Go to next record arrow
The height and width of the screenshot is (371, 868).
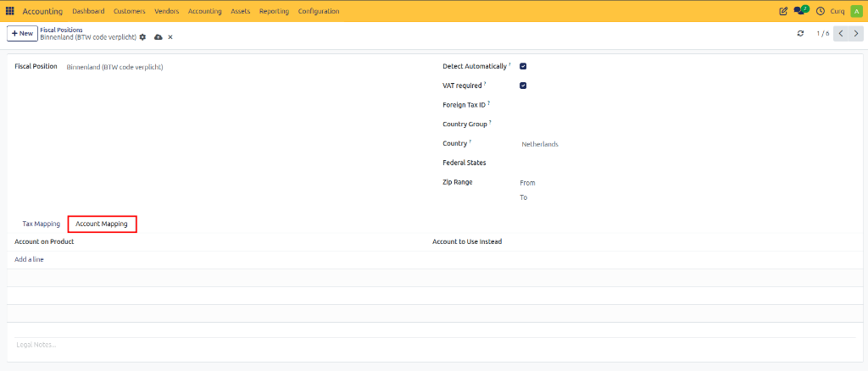pyautogui.click(x=856, y=34)
